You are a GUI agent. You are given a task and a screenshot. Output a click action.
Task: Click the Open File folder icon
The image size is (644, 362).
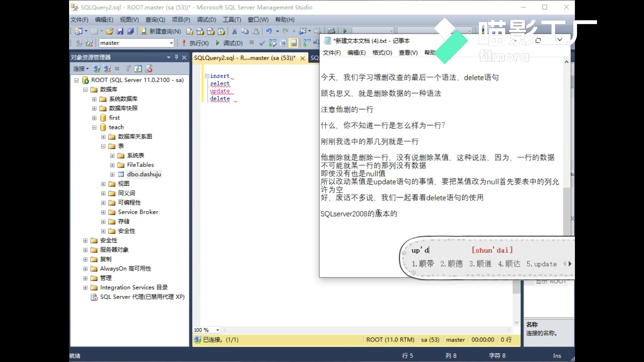click(x=109, y=32)
